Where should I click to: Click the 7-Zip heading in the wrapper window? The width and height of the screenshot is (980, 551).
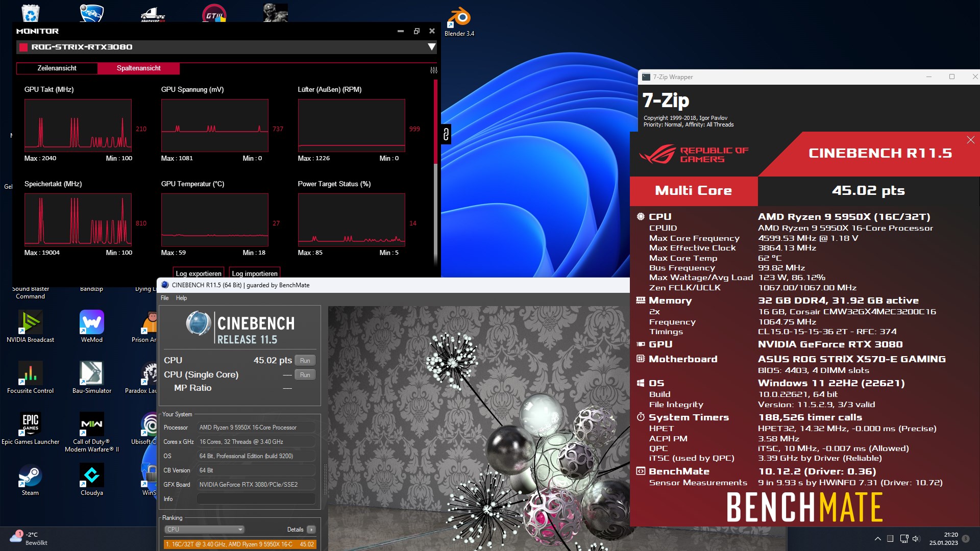[666, 101]
